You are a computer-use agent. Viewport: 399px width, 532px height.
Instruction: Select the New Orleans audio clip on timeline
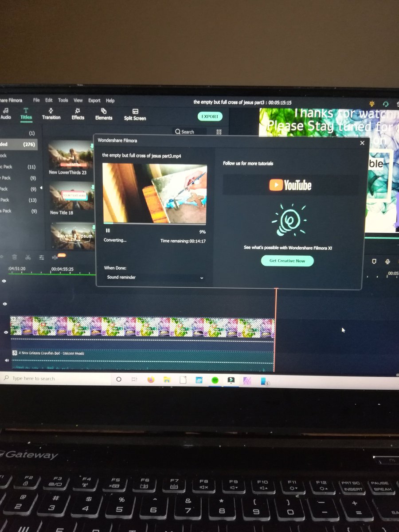pyautogui.click(x=142, y=359)
